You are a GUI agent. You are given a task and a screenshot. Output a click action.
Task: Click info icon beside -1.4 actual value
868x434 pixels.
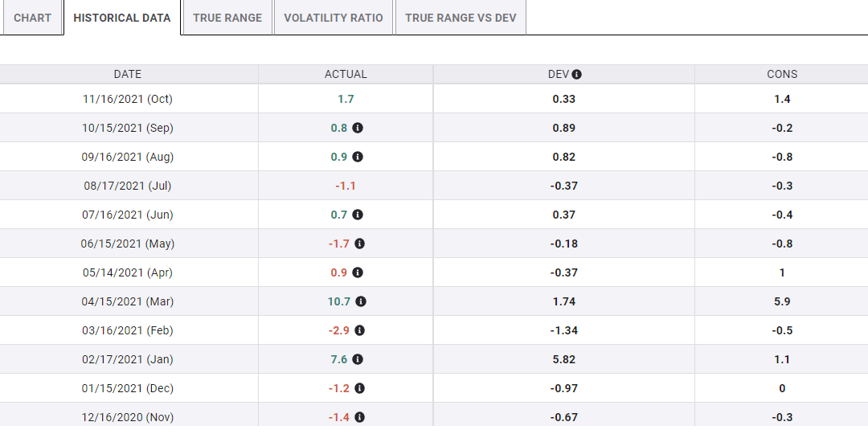359,417
